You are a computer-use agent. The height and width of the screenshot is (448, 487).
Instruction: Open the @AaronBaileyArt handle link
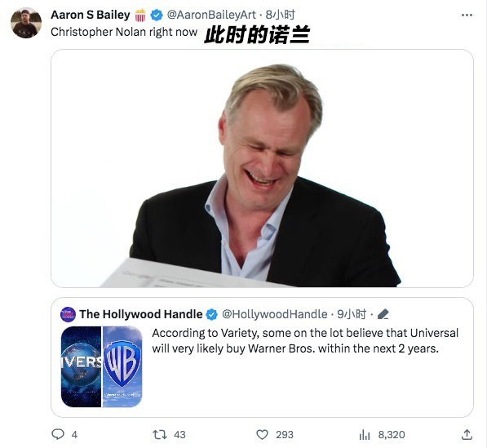tap(211, 15)
